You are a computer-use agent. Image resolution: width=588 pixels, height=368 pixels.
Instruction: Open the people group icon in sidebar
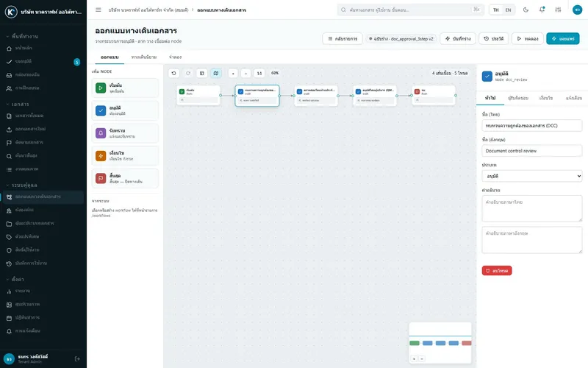(x=9, y=88)
